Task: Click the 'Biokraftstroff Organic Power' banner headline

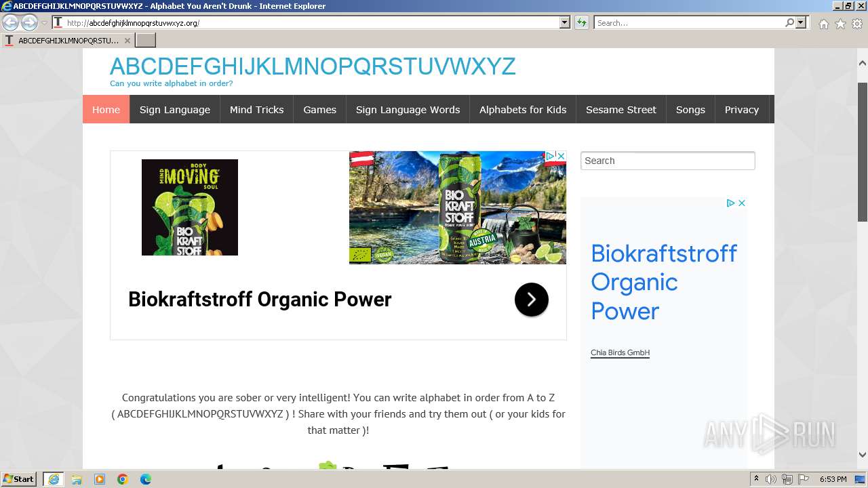Action: 260,300
